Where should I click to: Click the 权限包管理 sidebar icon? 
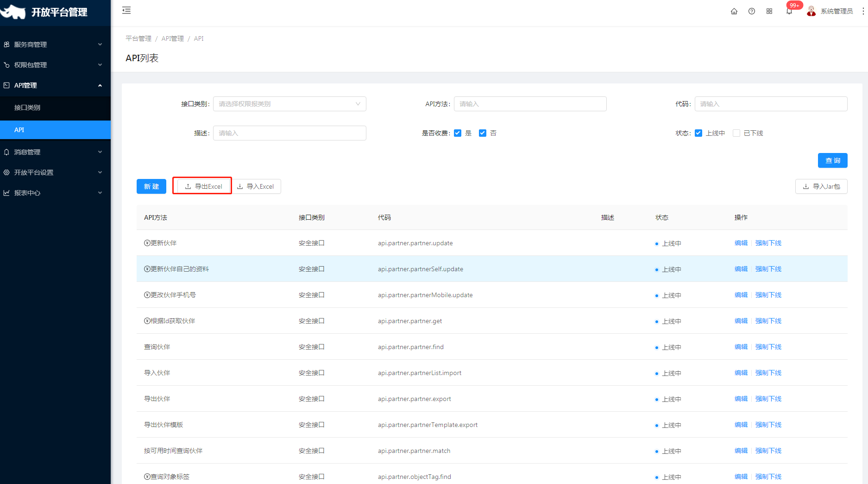coord(6,65)
